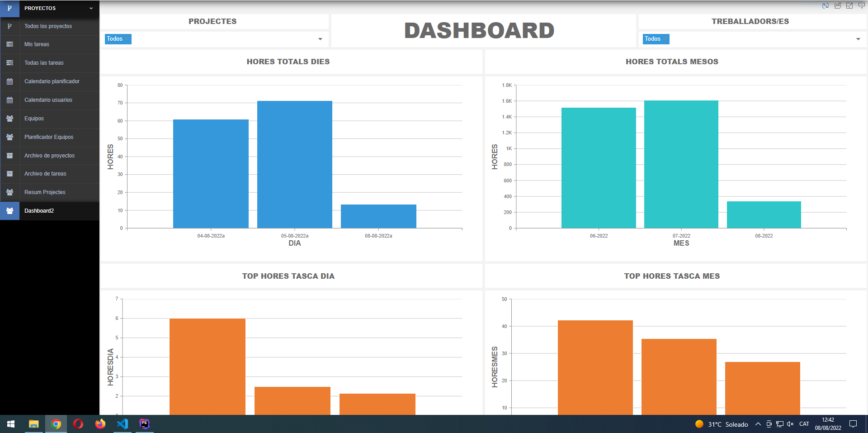Click the 04-08-2022a blue bar

[211, 174]
